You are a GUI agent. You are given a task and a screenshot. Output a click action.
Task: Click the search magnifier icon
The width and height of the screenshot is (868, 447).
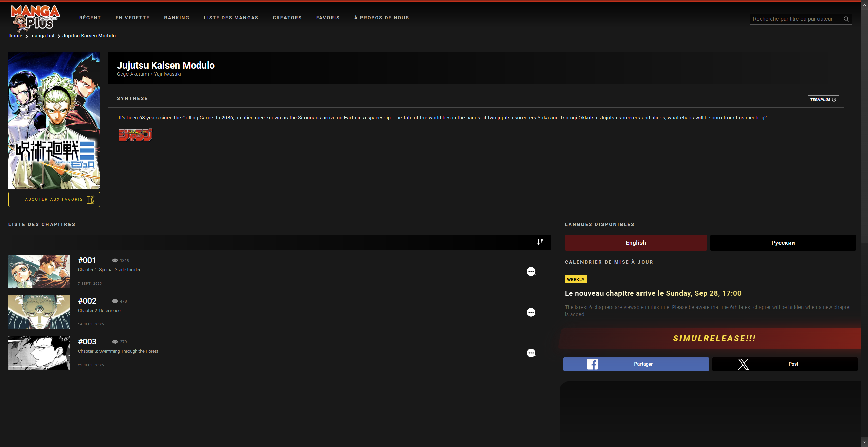pos(846,19)
